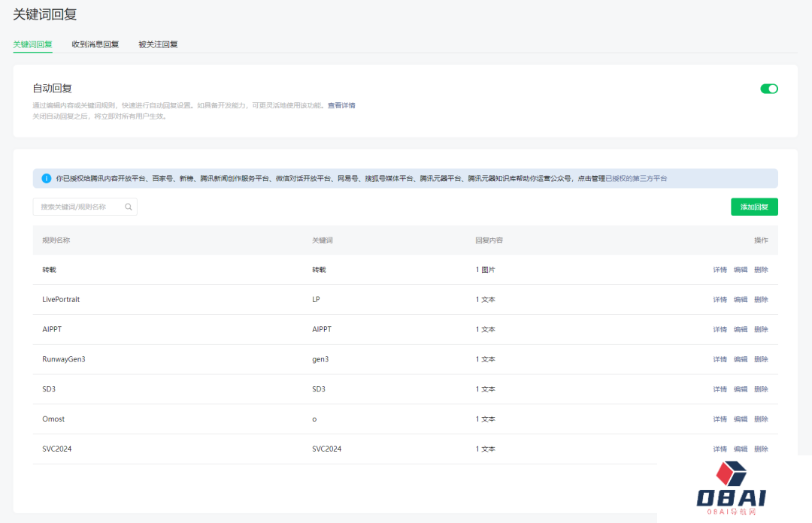Delete the 转载 keyword rule

point(761,270)
